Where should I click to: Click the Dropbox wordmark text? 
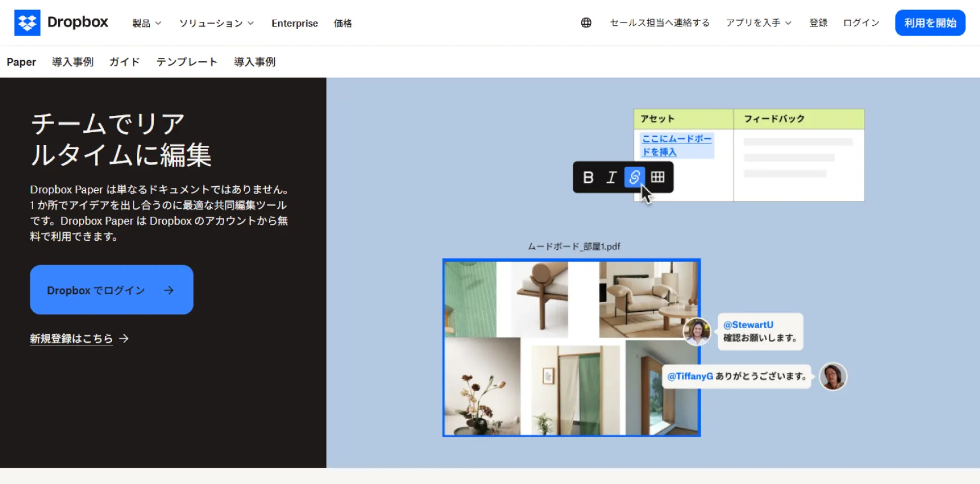(78, 23)
